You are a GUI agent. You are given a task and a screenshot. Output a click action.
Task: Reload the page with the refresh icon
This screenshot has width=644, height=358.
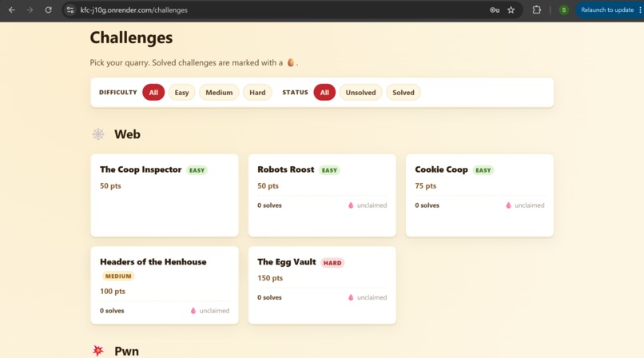click(x=48, y=10)
